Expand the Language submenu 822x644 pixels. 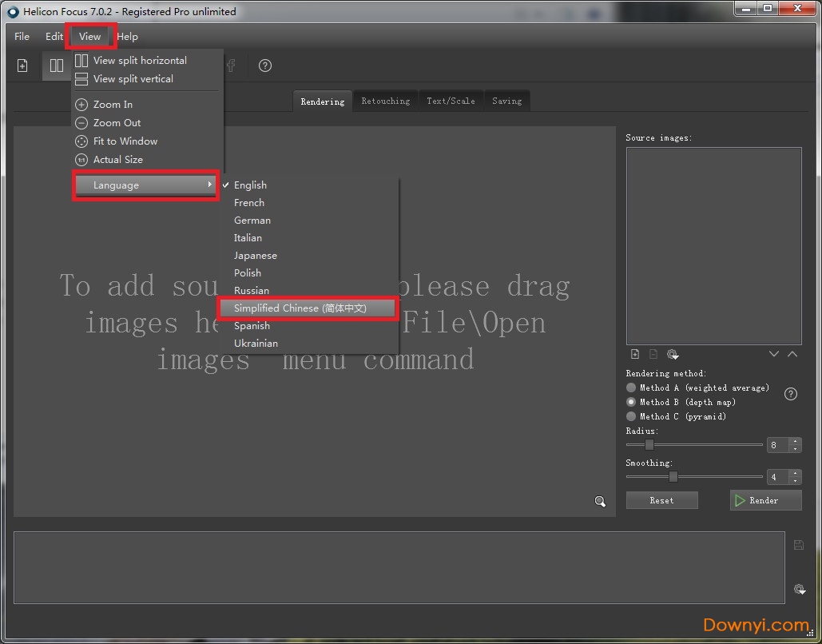[x=145, y=185]
